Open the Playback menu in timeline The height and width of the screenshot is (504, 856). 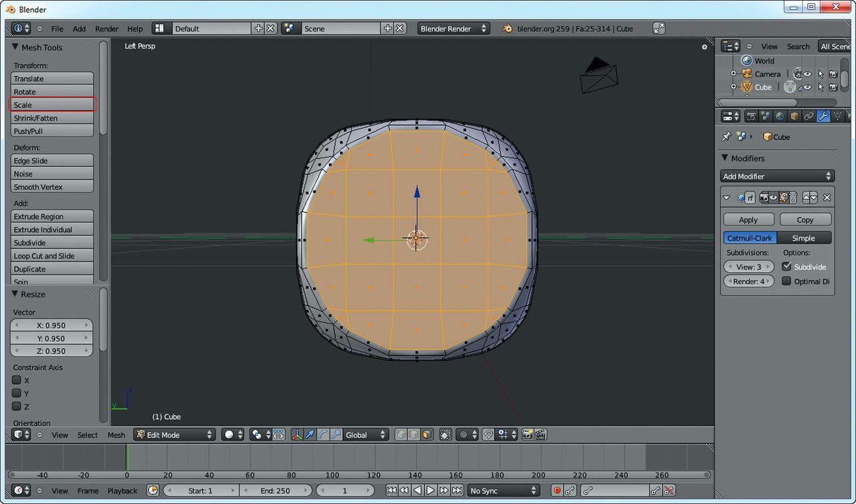click(x=122, y=491)
